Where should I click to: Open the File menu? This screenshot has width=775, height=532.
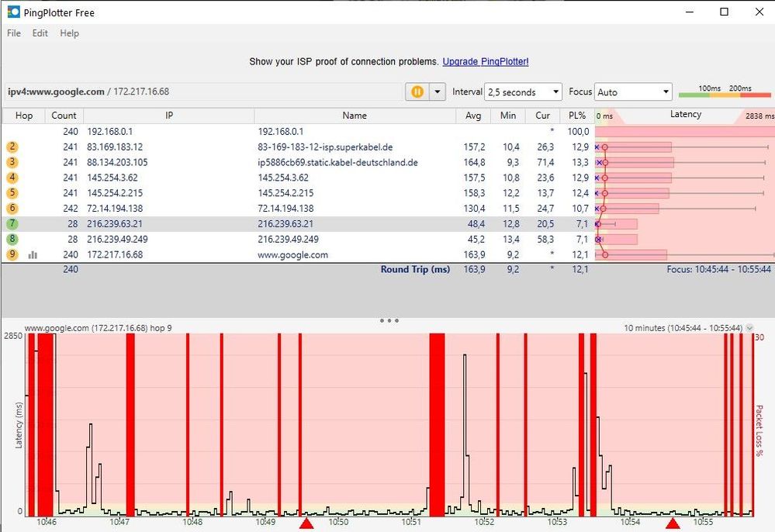click(x=12, y=33)
